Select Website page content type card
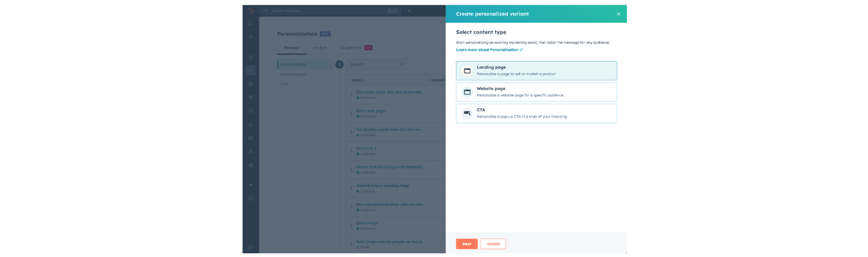This screenshot has width=868, height=257. (536, 92)
